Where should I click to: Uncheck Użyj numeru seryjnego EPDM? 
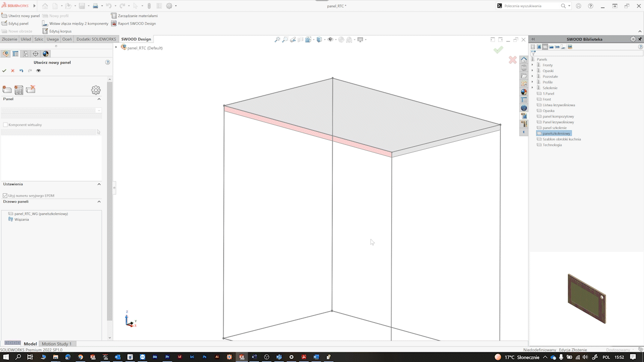(x=6, y=196)
